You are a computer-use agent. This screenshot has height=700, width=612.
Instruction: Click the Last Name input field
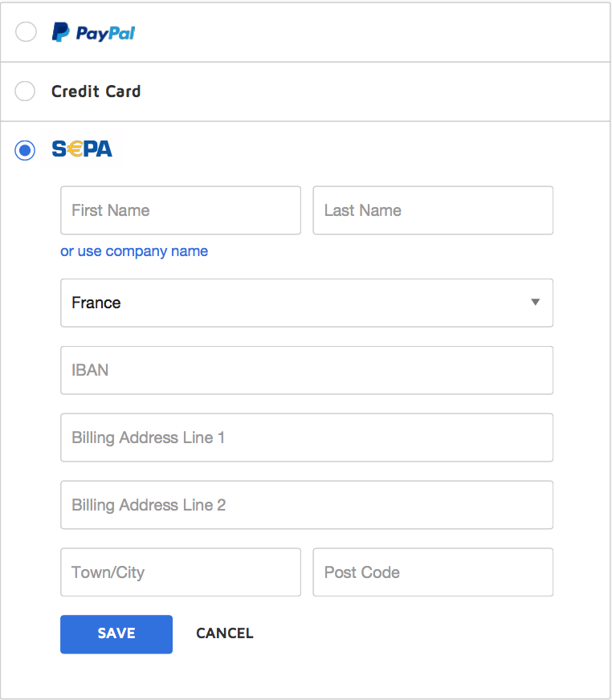(x=433, y=210)
